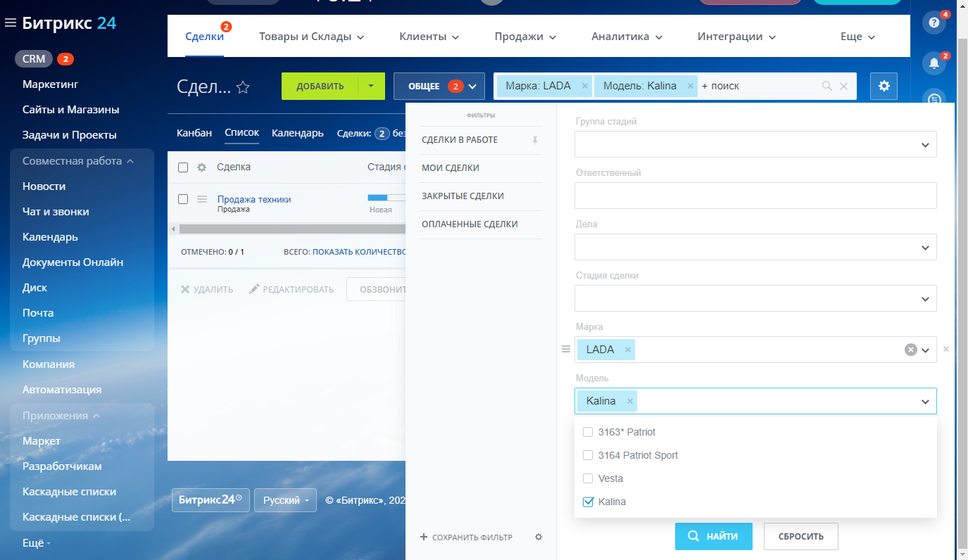Collapse the Совместная работа section
The width and height of the screenshot is (968, 560).
click(78, 161)
